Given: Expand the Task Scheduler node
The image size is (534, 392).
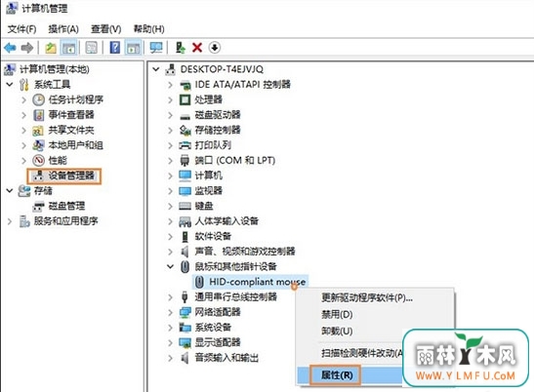Looking at the screenshot, I should click(x=23, y=99).
